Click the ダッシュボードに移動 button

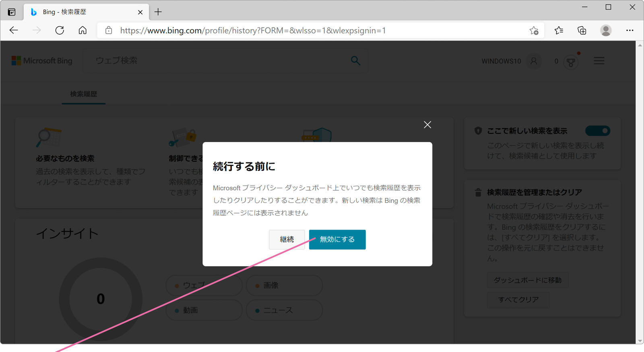[x=528, y=280]
